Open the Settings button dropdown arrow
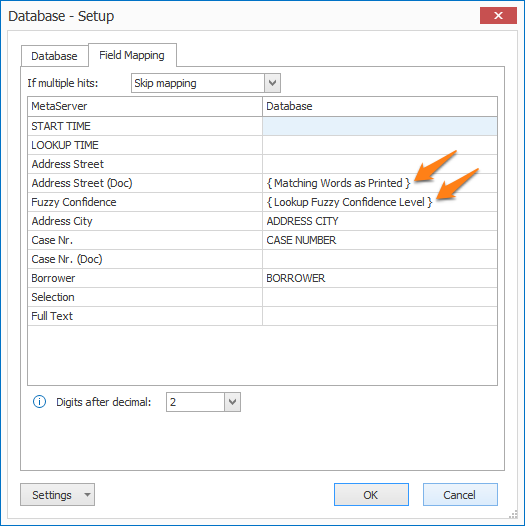This screenshot has height=526, width=525. click(87, 494)
